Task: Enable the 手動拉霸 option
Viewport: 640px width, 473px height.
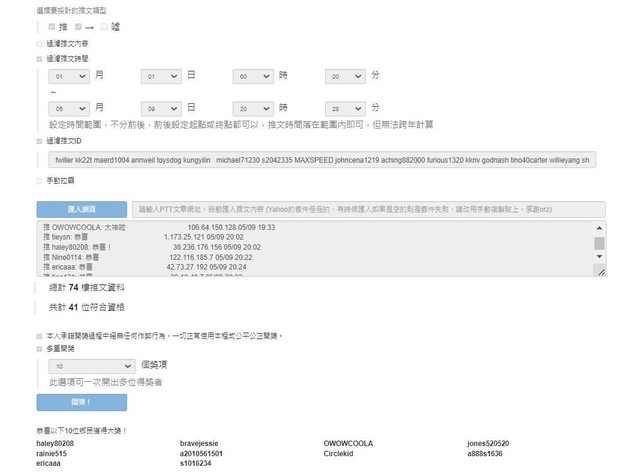Action: tap(40, 181)
